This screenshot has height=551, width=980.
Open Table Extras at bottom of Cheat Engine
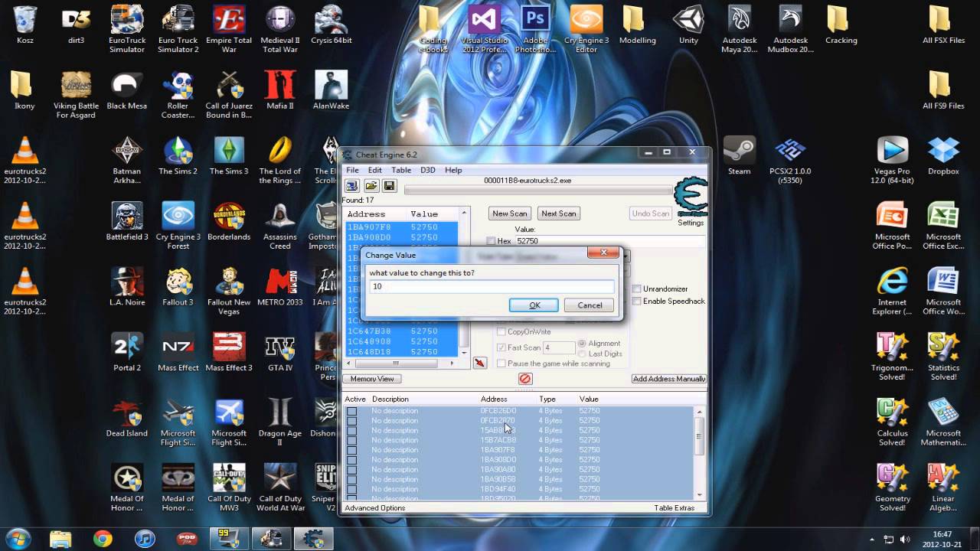pos(675,508)
